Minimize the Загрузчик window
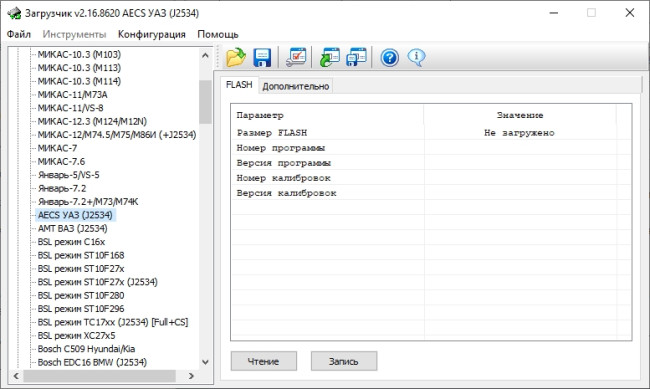 (553, 13)
